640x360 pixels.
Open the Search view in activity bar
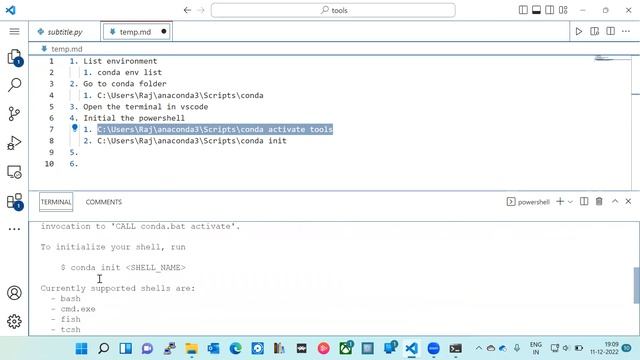click(x=14, y=85)
